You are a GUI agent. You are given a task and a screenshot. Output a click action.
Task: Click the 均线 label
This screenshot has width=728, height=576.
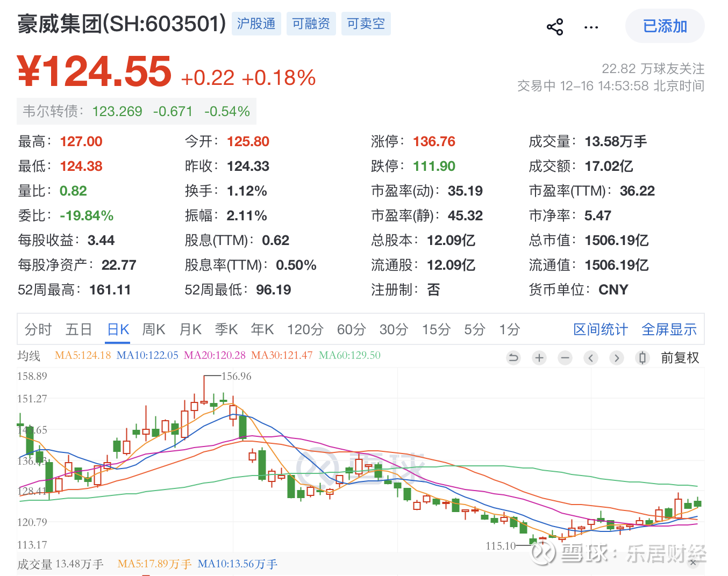click(x=29, y=356)
